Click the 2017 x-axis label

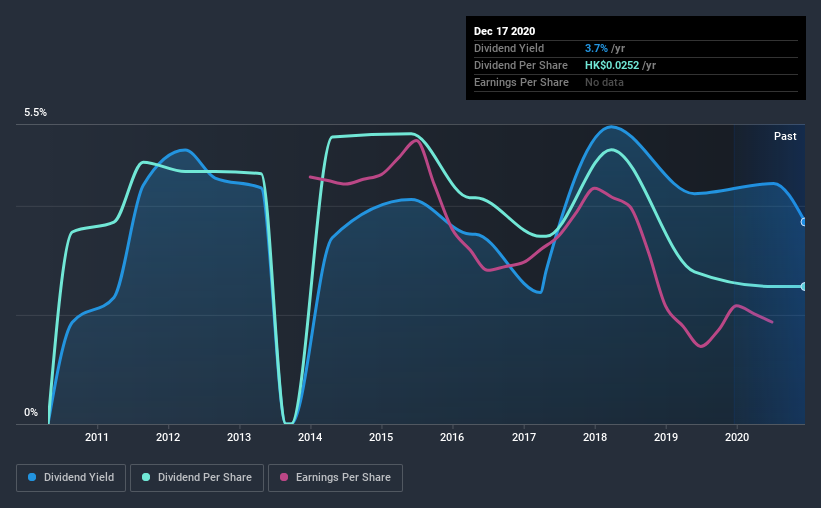(x=524, y=437)
